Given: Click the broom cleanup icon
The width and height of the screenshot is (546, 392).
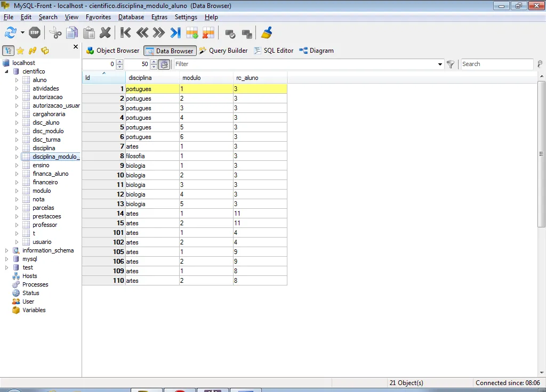Looking at the screenshot, I should tap(266, 32).
